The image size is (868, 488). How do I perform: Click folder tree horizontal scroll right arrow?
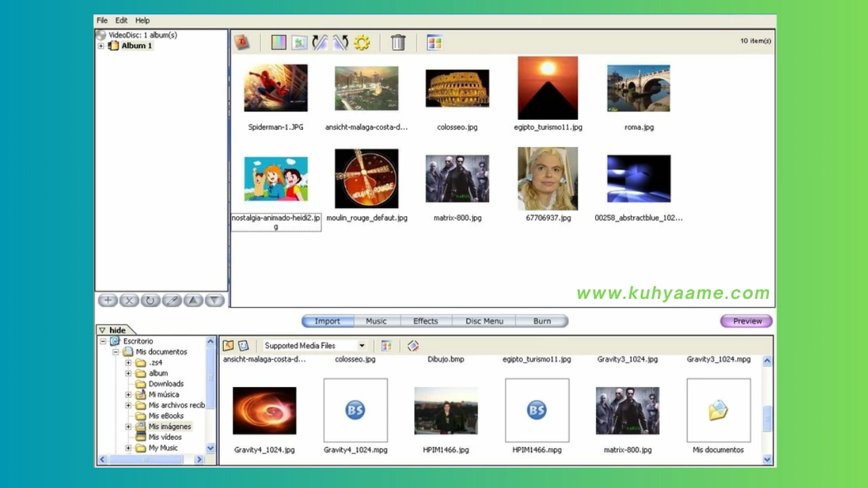coord(199,460)
